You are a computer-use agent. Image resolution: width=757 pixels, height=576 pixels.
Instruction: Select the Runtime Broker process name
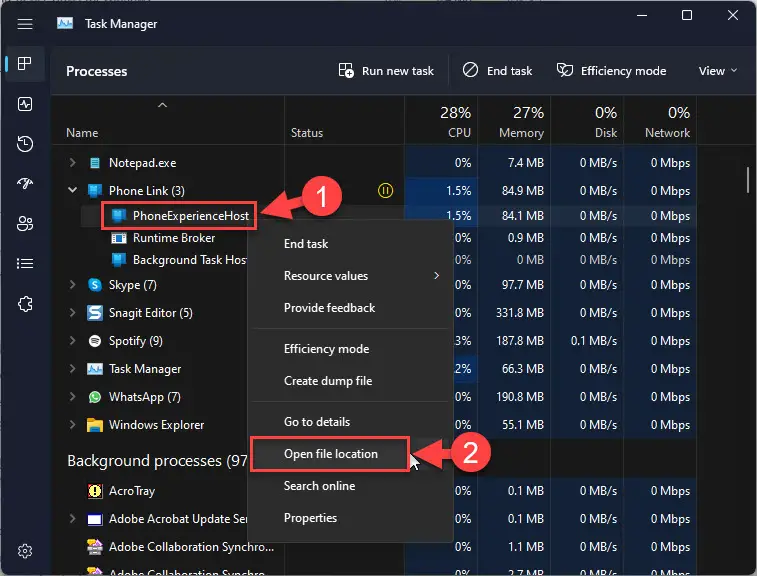(174, 238)
